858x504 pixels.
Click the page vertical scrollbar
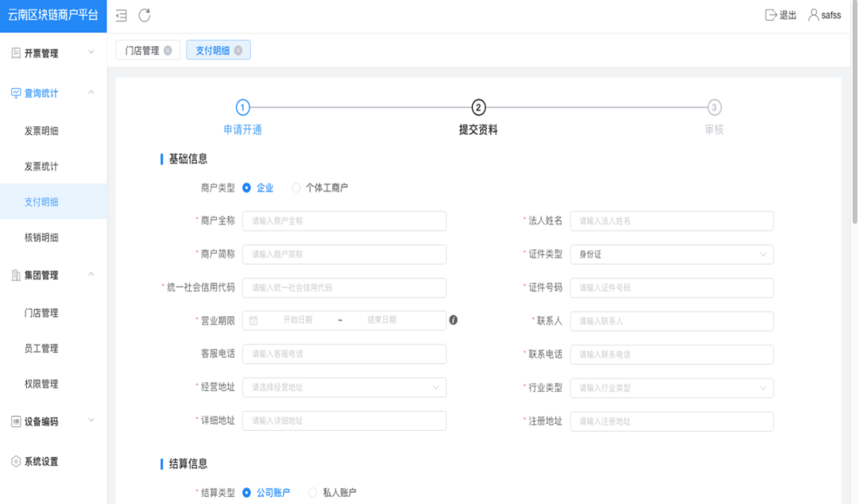[855, 112]
